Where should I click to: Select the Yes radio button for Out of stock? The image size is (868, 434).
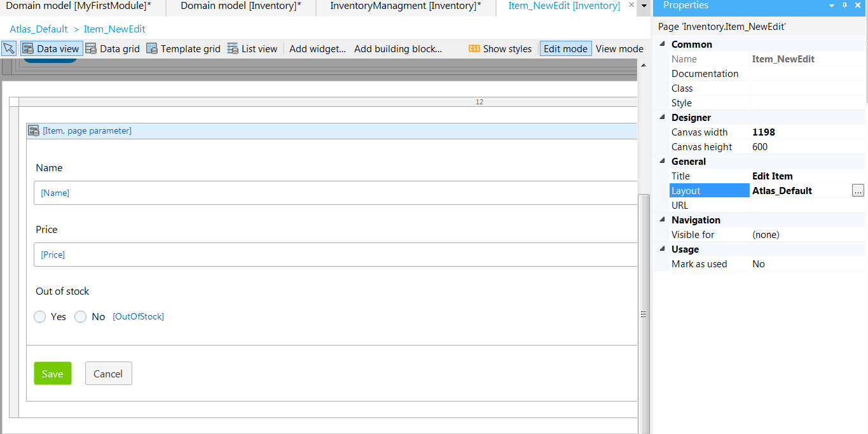(x=39, y=316)
